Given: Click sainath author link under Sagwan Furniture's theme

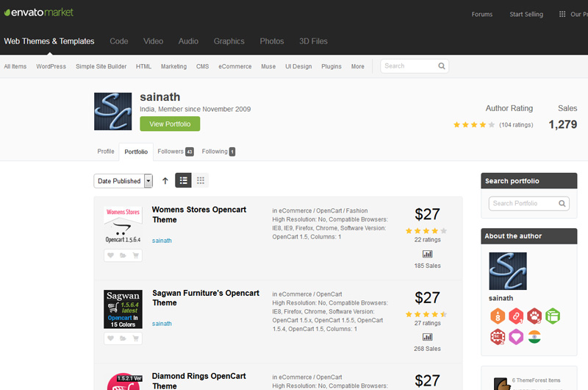Looking at the screenshot, I should (162, 324).
